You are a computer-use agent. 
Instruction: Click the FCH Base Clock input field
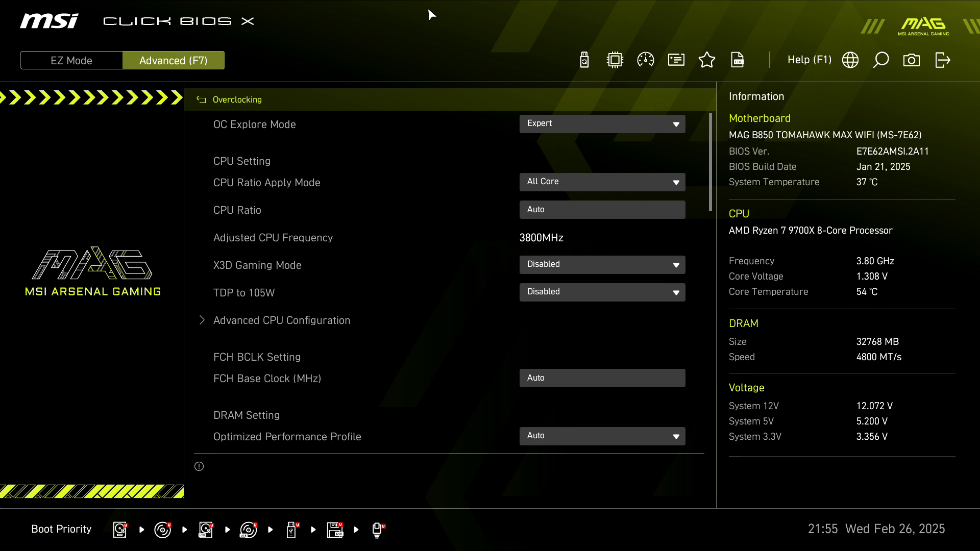point(602,378)
